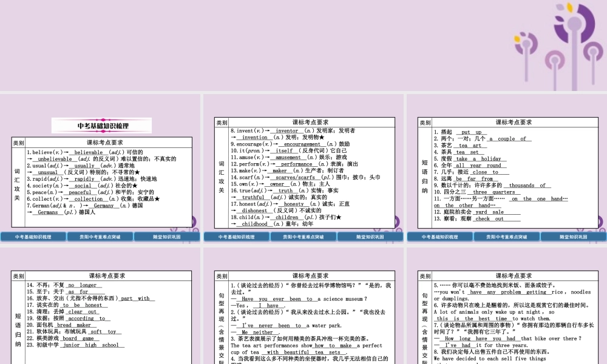Open the sentence slide thumbnail with Have you ever been
Image resolution: width=607 pixels, height=364 pixels.
(x=303, y=306)
